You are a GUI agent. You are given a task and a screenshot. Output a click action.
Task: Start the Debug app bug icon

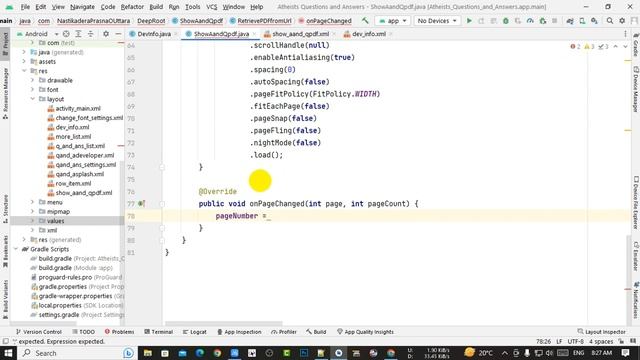[x=506, y=20]
